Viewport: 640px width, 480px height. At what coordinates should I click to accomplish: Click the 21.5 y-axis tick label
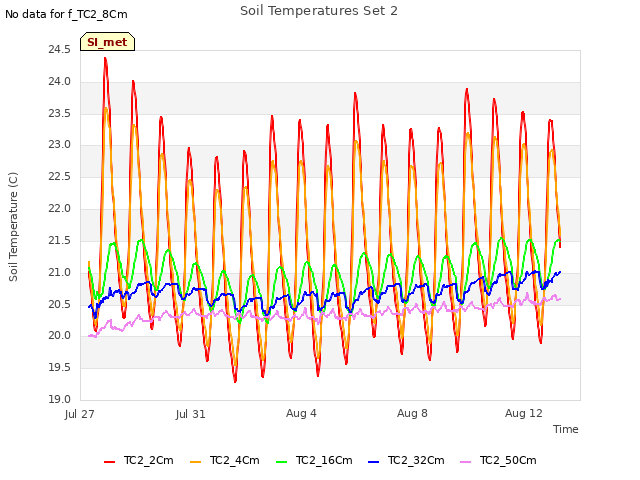coord(60,240)
